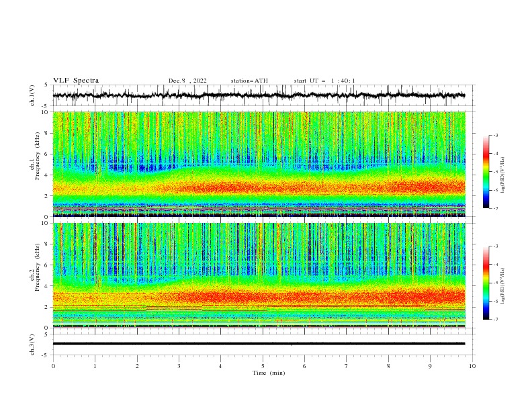
Task: Select the date text "Dec. 8 , 2022"
Action: (187, 81)
